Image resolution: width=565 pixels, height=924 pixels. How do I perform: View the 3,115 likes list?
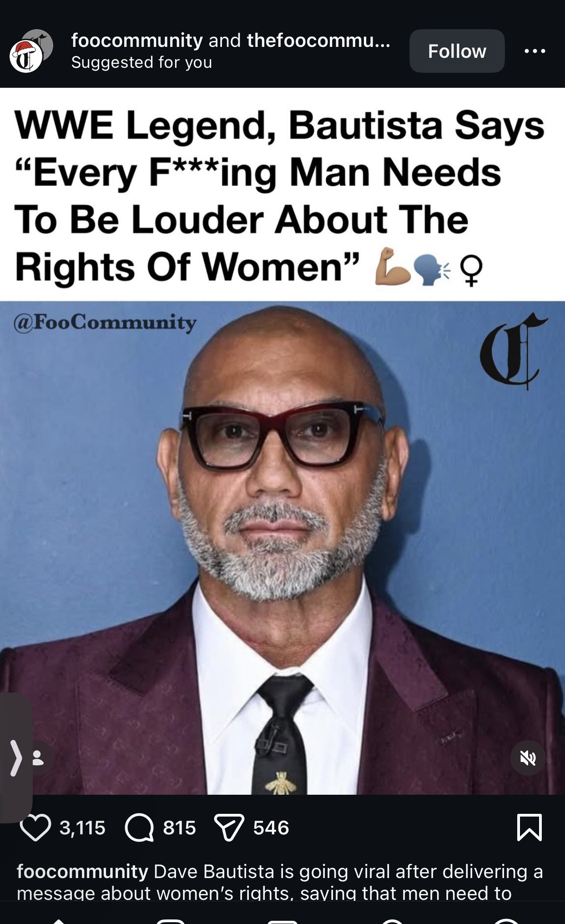tap(82, 828)
